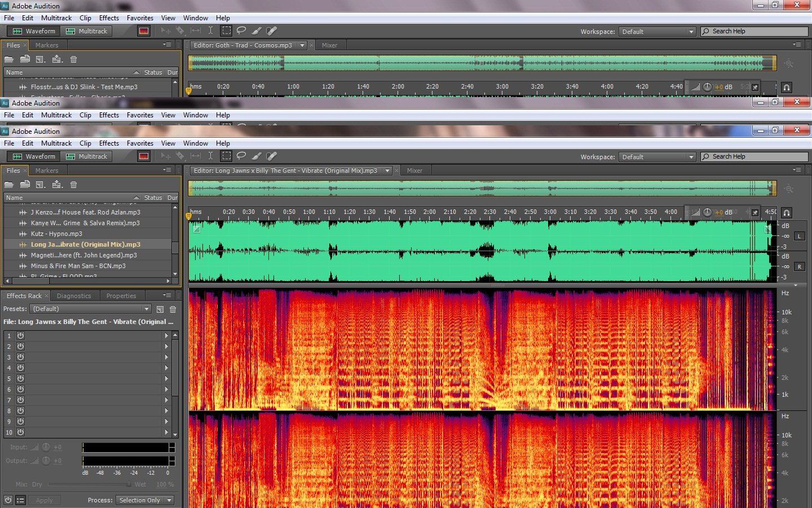Click Multitrack button in Long Jawns window

87,156
